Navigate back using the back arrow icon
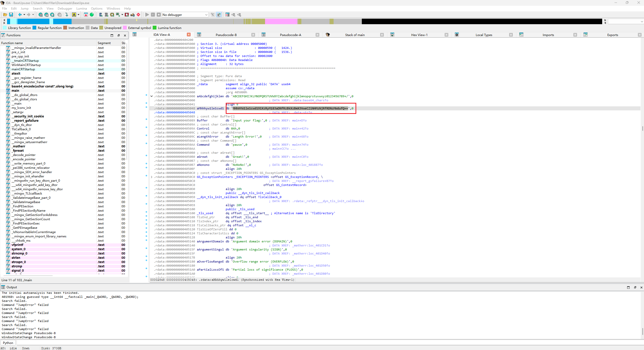 20,15
